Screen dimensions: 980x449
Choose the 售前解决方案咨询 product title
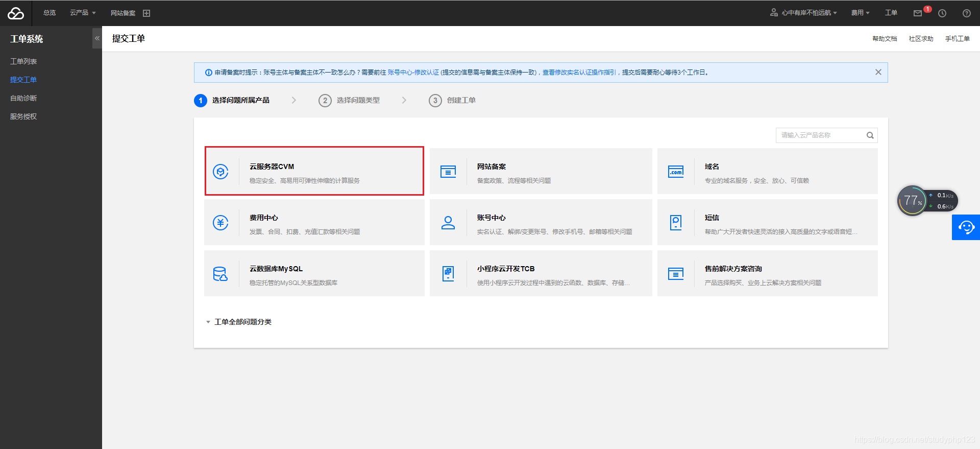pos(733,269)
